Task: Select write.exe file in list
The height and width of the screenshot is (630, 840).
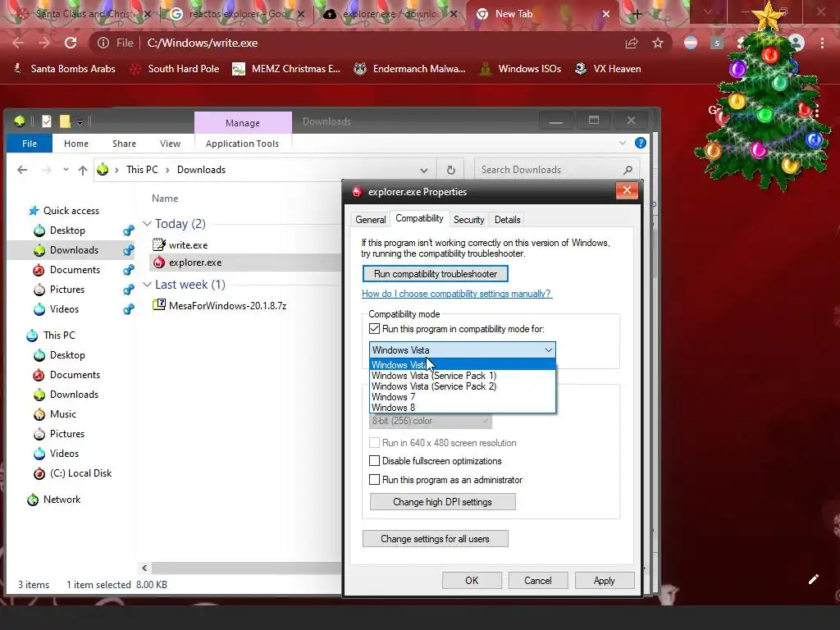Action: pyautogui.click(x=188, y=244)
